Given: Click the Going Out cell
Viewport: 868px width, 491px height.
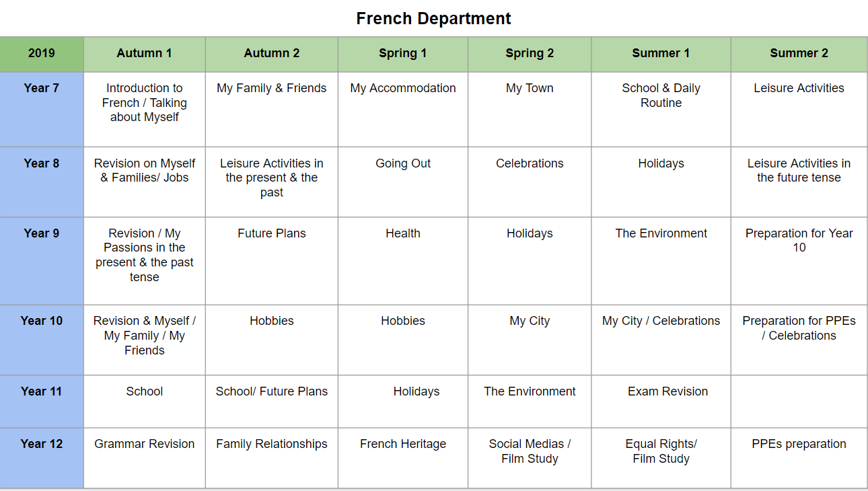Looking at the screenshot, I should pos(403,182).
